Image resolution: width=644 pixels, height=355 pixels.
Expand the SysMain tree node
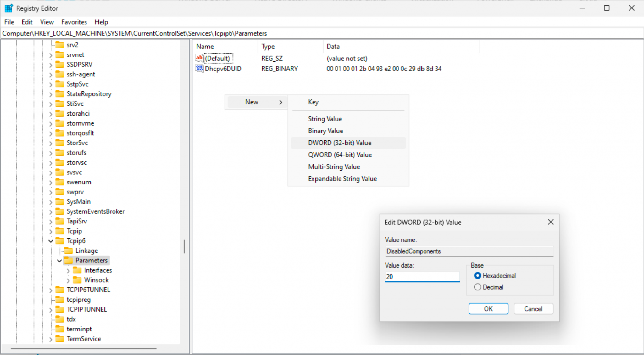51,201
